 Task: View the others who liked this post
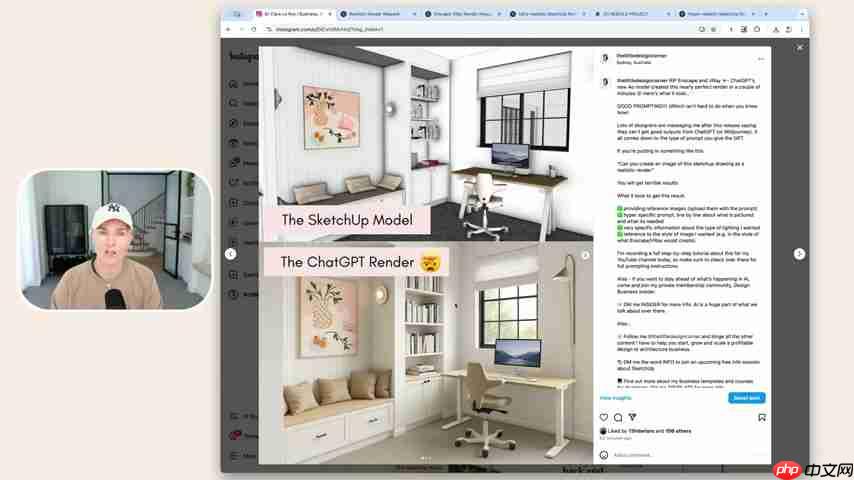click(678, 431)
